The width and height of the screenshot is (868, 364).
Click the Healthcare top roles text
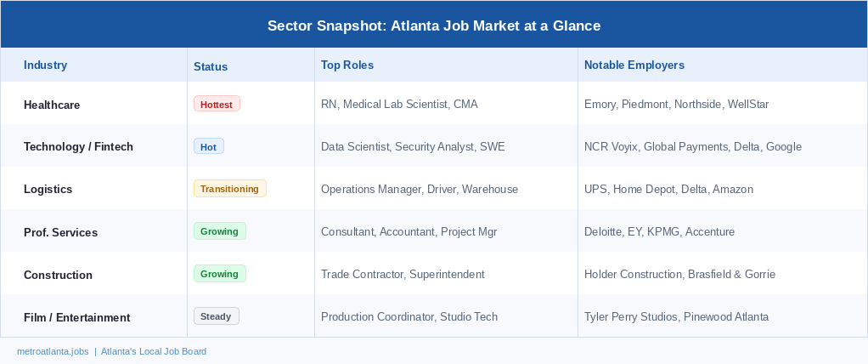pyautogui.click(x=399, y=105)
